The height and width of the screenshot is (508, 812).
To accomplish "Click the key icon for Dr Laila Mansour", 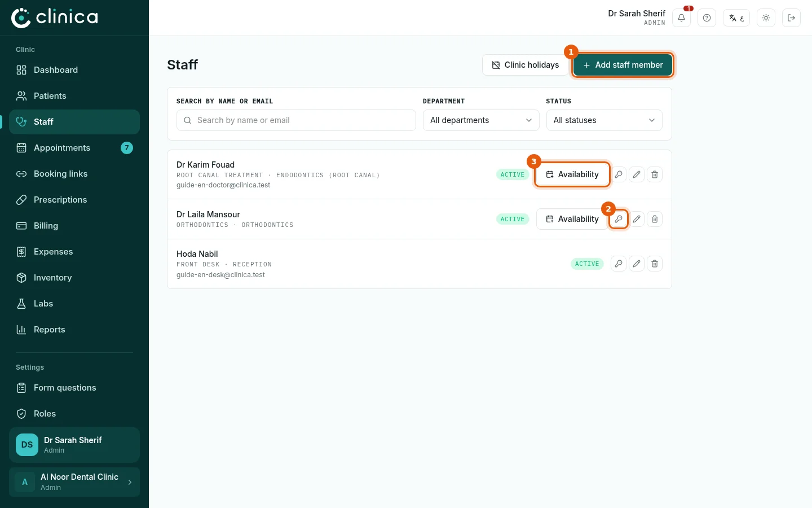I will point(619,219).
